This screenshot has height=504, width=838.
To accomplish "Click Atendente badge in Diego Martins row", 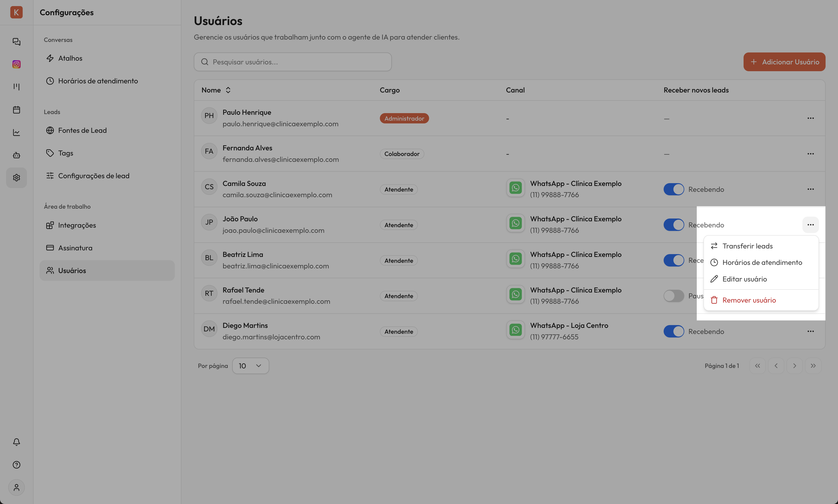I will tap(399, 331).
